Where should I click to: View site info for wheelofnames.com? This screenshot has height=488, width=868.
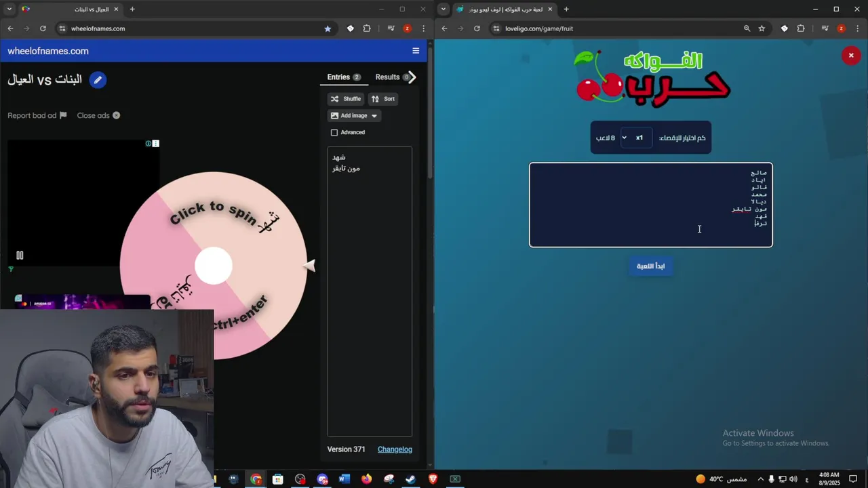[x=62, y=28]
